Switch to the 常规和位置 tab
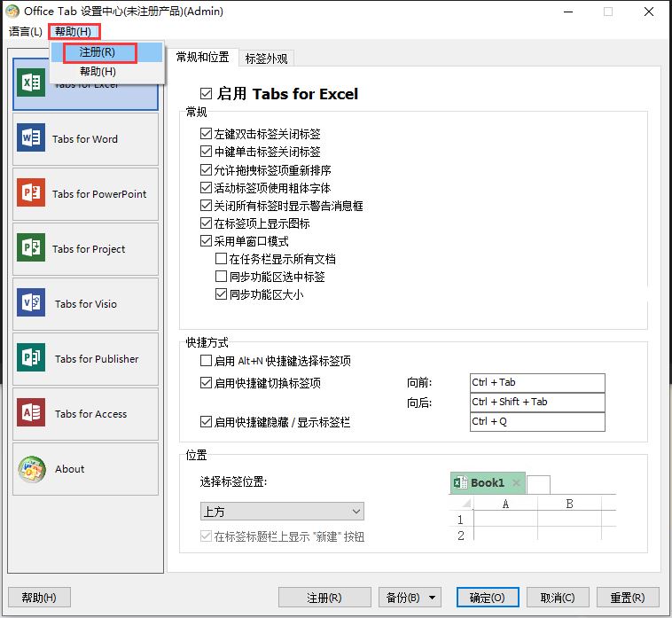This screenshot has width=672, height=618. tap(202, 57)
